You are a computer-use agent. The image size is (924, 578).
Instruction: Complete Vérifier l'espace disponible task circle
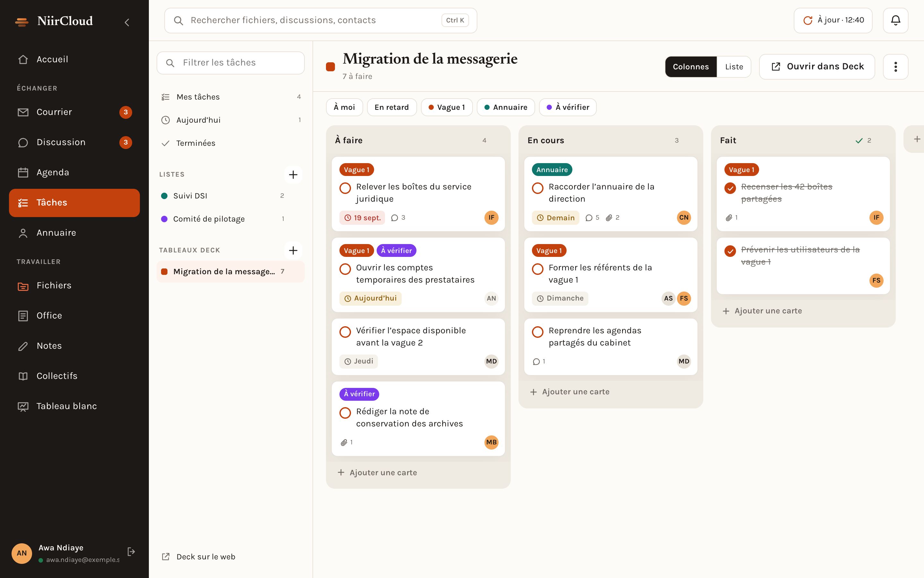(345, 331)
